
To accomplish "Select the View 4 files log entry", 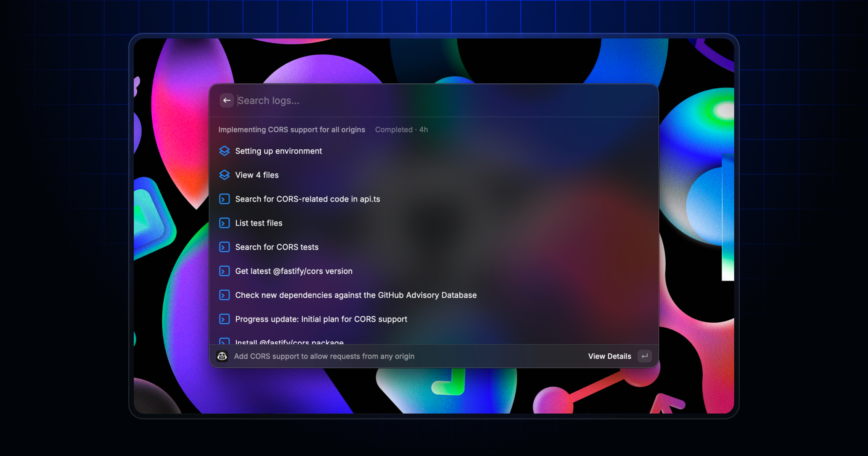I will pyautogui.click(x=257, y=175).
